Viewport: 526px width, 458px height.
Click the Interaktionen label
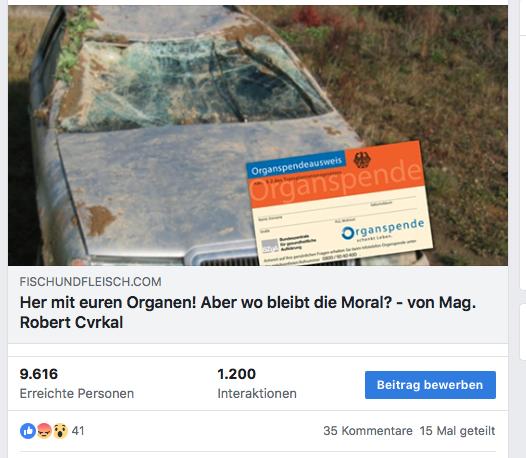click(257, 394)
